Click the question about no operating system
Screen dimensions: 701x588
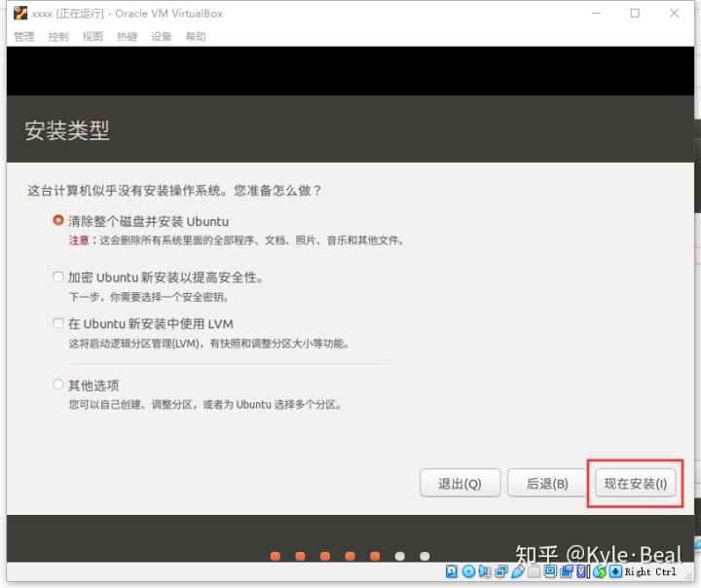(175, 191)
